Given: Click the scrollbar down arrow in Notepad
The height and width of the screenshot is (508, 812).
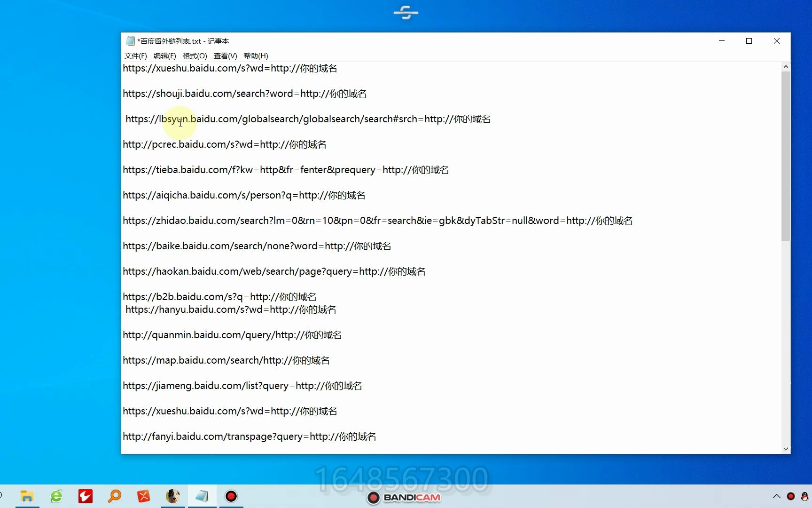Looking at the screenshot, I should coord(786,449).
